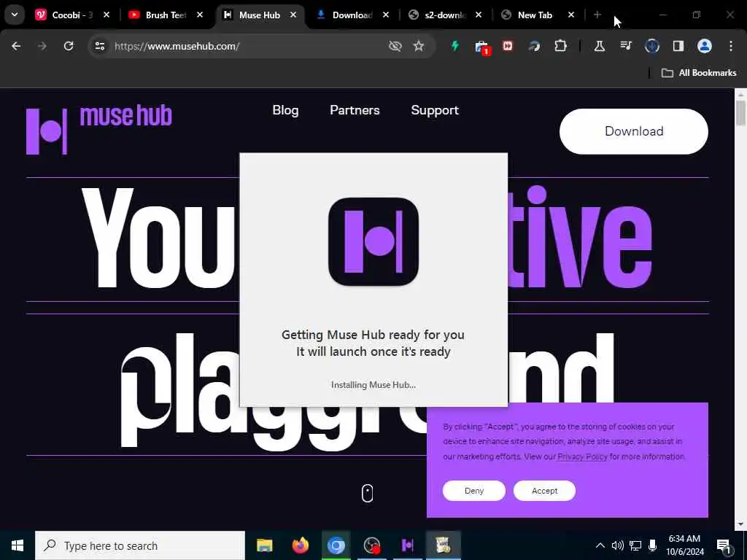
Task: Open Muse Hub from the taskbar
Action: tap(407, 545)
